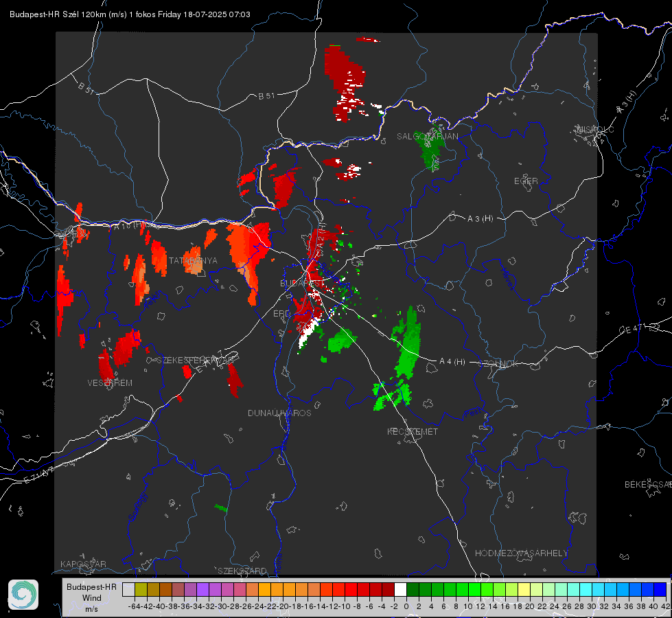
Task: Pick the white swatch between -2 and 0
Action: (400, 589)
